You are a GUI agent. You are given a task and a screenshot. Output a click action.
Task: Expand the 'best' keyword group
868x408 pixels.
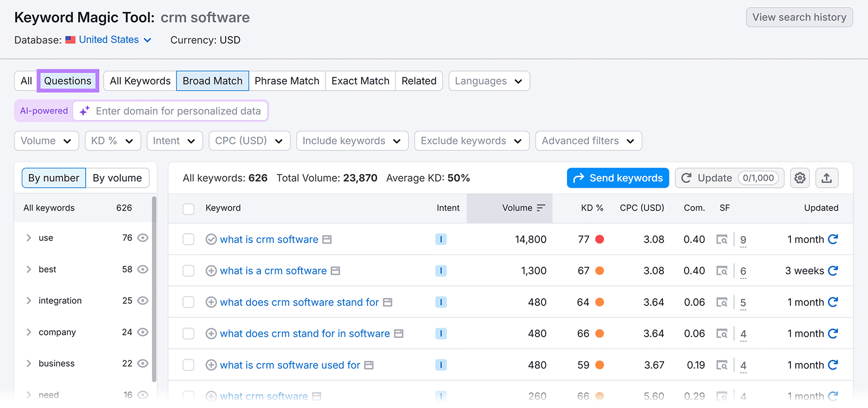(x=29, y=269)
